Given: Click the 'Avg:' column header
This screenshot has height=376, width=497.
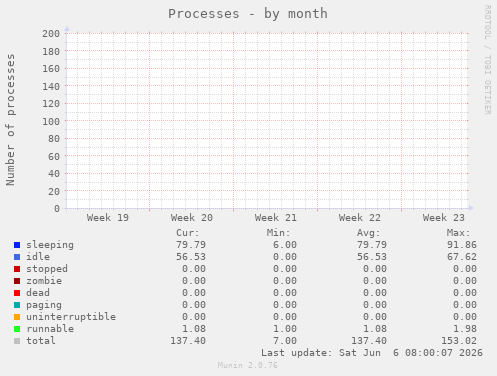Looking at the screenshot, I should (x=369, y=233).
